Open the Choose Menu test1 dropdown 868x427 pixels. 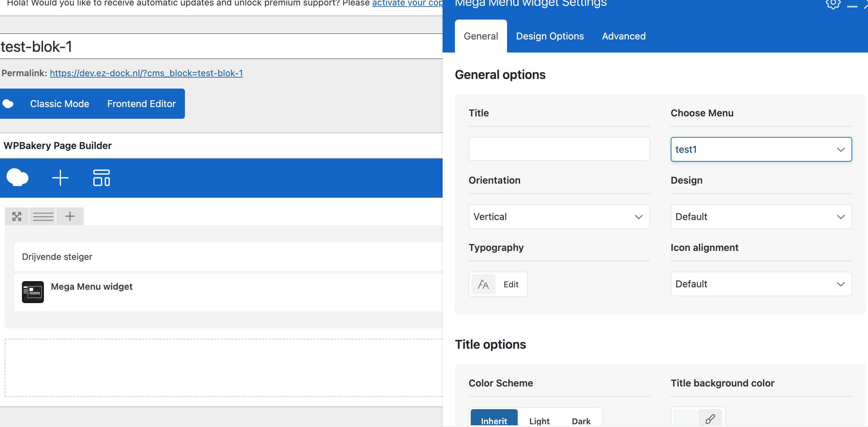[x=761, y=149]
